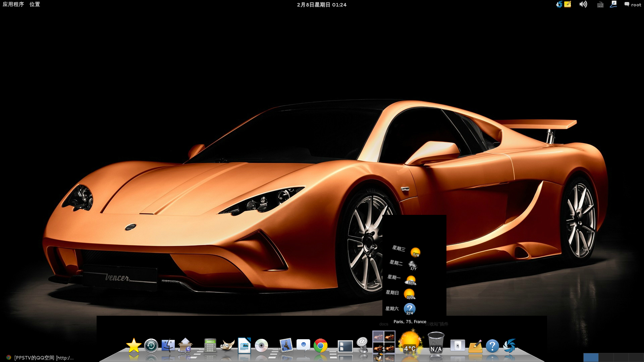Click the yellow star icon in the dock
Image resolution: width=644 pixels, height=362 pixels.
coord(133,346)
